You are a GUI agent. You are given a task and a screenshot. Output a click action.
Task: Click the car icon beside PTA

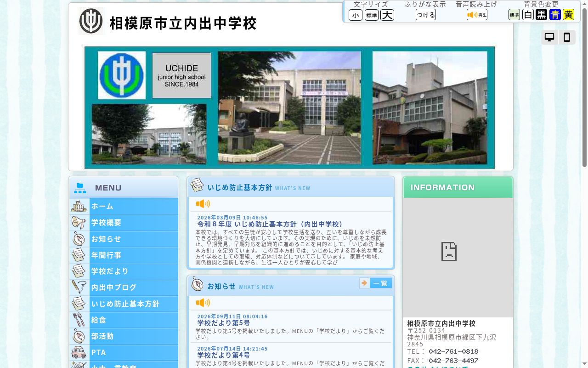point(79,352)
